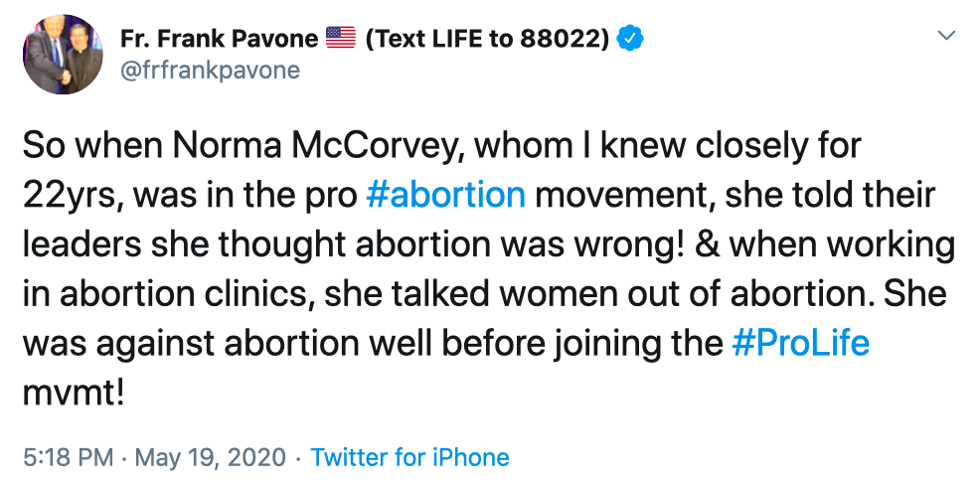
Task: Click the @frfrankpavone handle
Action: pos(210,71)
